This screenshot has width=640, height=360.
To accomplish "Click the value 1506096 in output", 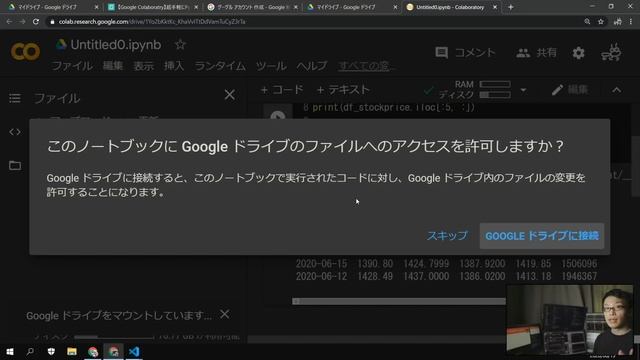I will click(x=579, y=264).
